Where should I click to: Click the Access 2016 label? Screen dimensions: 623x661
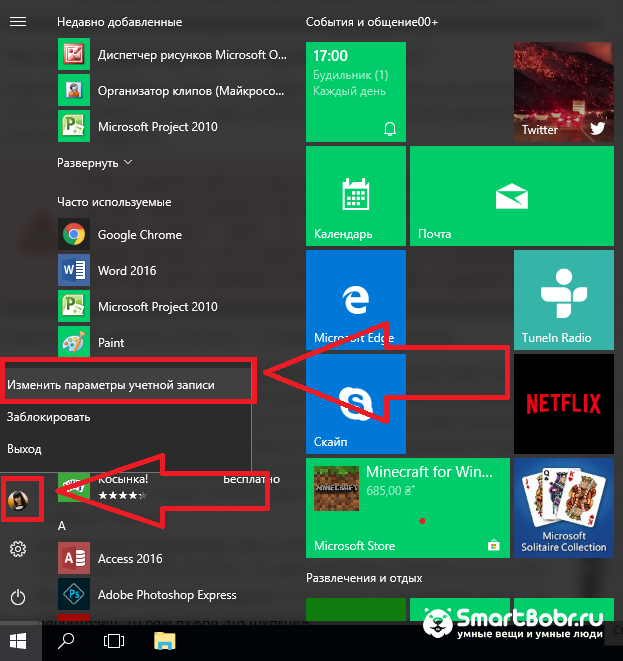point(130,559)
